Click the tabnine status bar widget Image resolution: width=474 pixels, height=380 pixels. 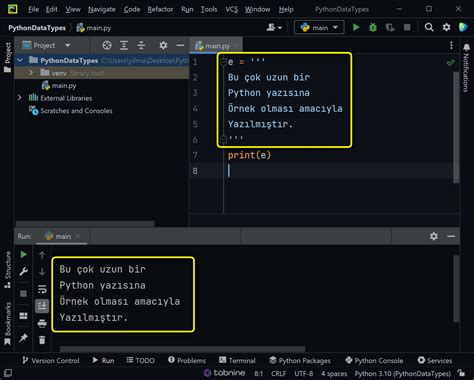(224, 373)
